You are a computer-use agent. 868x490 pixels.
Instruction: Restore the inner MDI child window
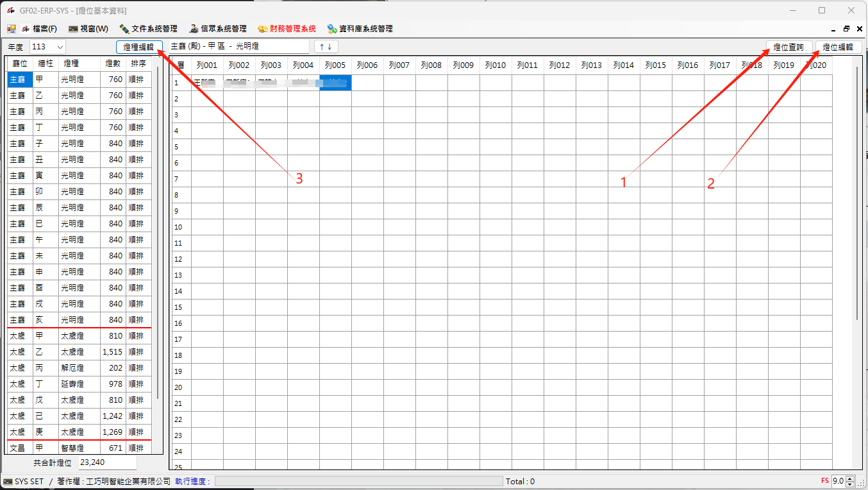click(x=846, y=29)
